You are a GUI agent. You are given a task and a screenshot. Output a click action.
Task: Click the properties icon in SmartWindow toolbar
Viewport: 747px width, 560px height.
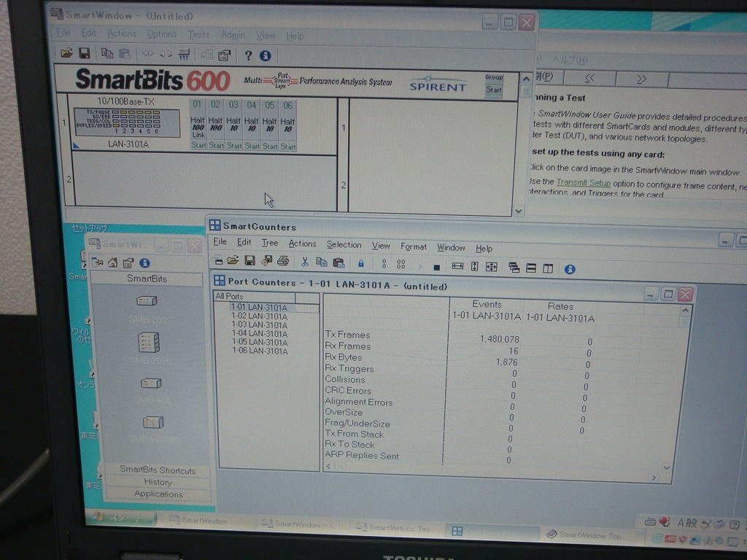(224, 55)
